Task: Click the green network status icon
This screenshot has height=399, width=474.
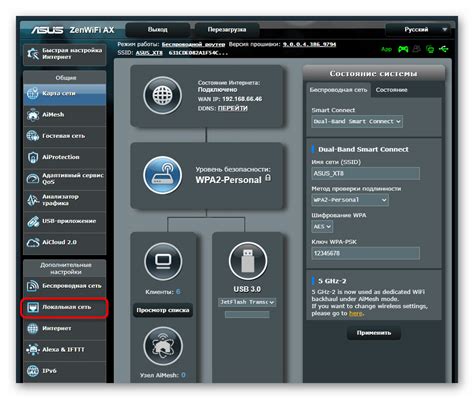Action: [x=430, y=49]
